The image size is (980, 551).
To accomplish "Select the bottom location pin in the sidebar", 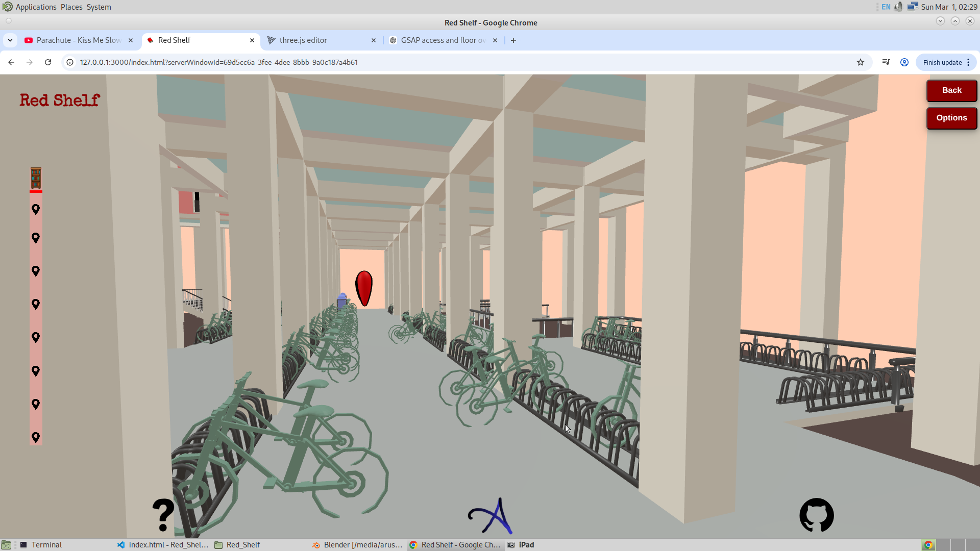I will 36,437.
